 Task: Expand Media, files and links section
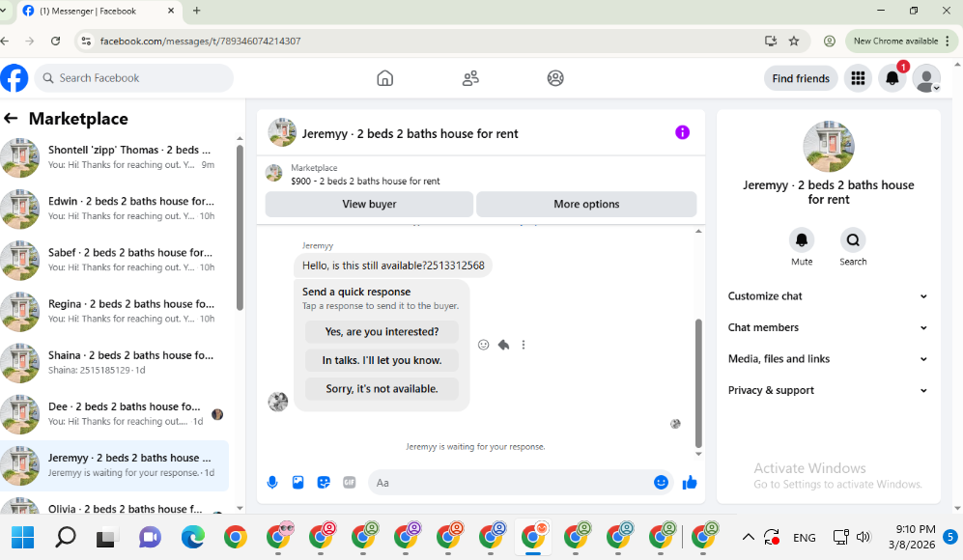point(827,358)
